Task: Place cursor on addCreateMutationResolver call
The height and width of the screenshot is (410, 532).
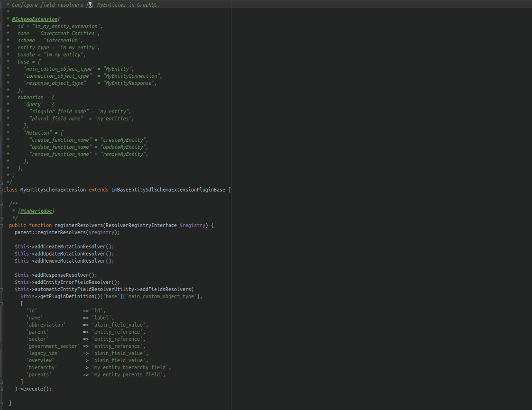Action: [70, 246]
